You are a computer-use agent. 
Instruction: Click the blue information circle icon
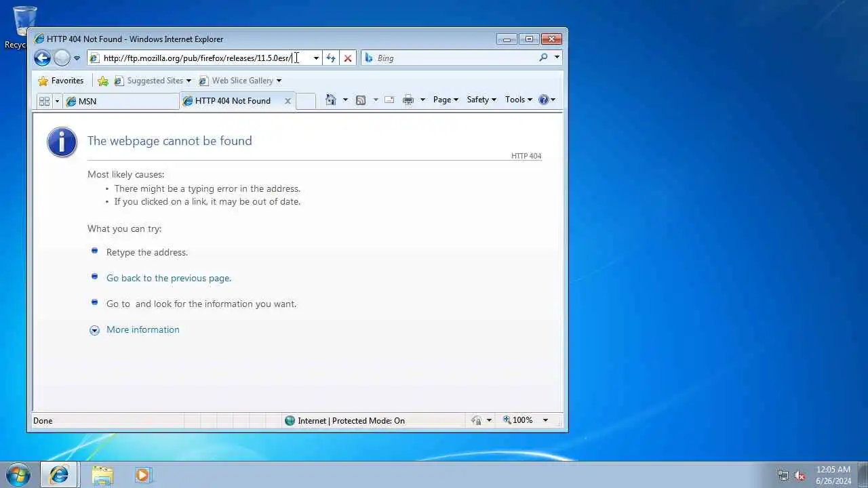pos(62,142)
